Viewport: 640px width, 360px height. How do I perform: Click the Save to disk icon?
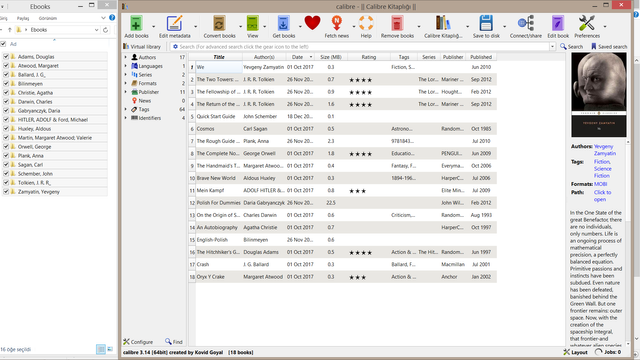tap(486, 23)
